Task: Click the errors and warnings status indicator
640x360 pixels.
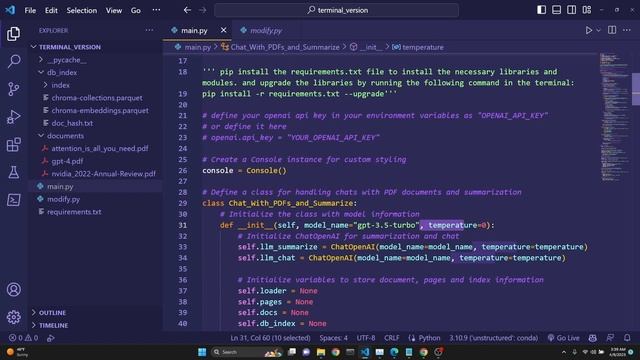Action: click(x=24, y=338)
